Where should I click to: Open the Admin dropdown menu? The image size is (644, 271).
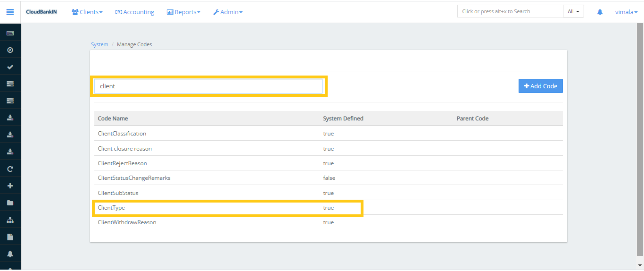[x=228, y=12]
